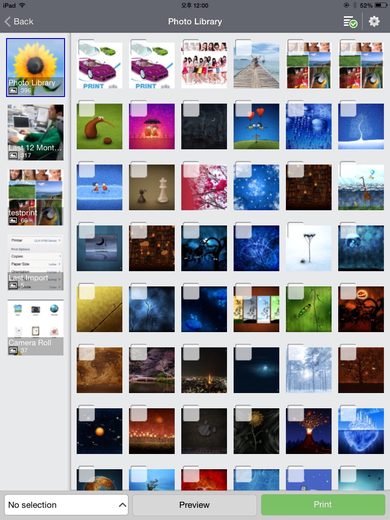Select the dark Apple logo thumbnail
The image size is (390, 520).
[204, 431]
